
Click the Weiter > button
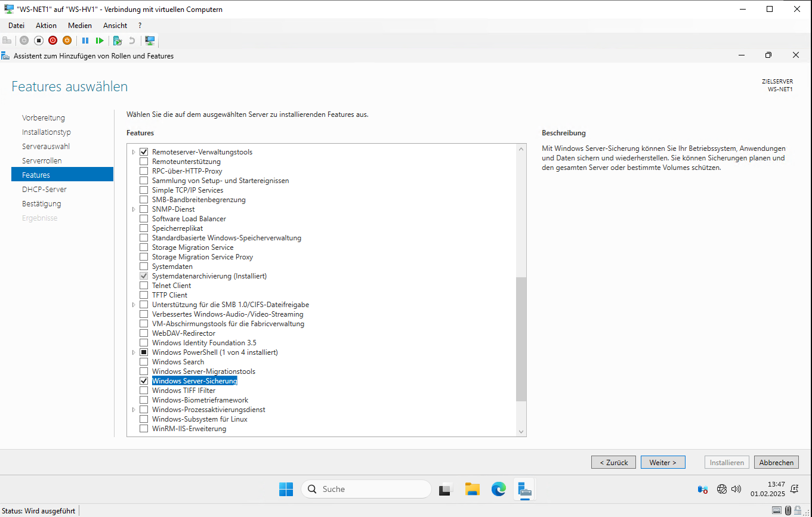pos(663,462)
